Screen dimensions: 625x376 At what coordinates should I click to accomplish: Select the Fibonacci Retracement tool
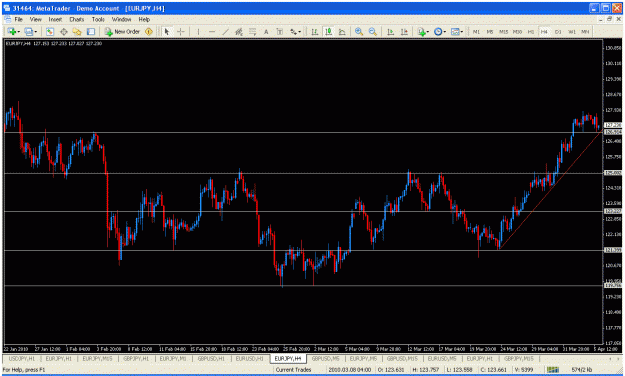(x=252, y=31)
